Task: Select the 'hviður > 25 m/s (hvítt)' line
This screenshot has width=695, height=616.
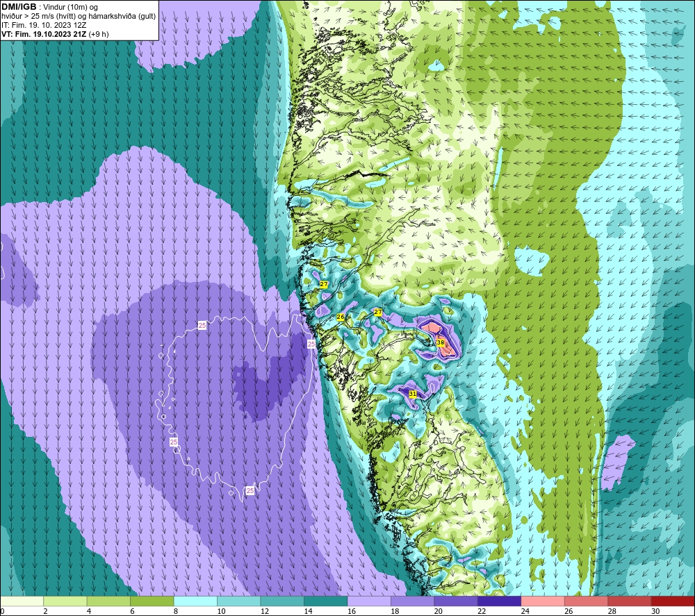Action: (38, 17)
